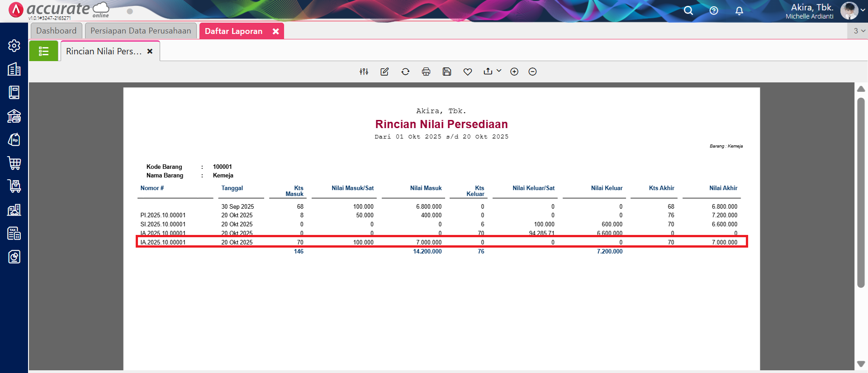Viewport: 868px width, 373px height.
Task: Save the report with the diskette icon
Action: pyautogui.click(x=447, y=72)
